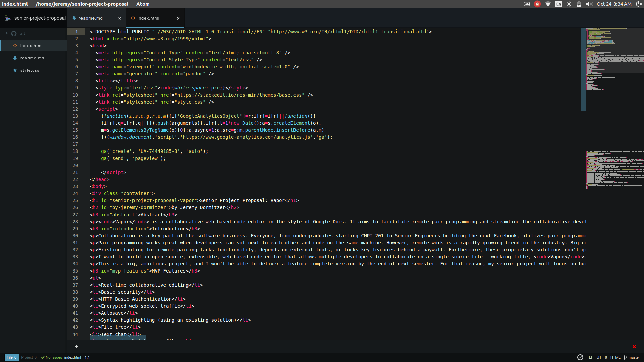Close the readme.md tab
The image size is (644, 362).
click(119, 18)
